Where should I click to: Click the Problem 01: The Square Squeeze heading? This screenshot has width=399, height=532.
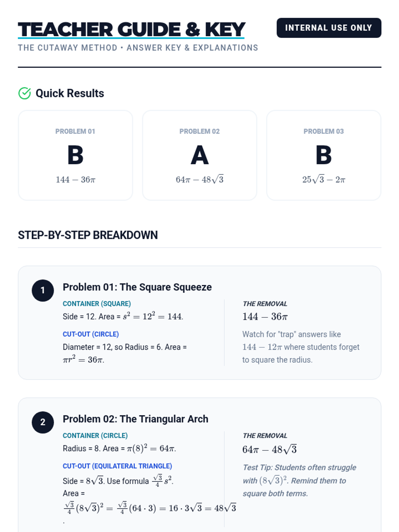point(137,287)
